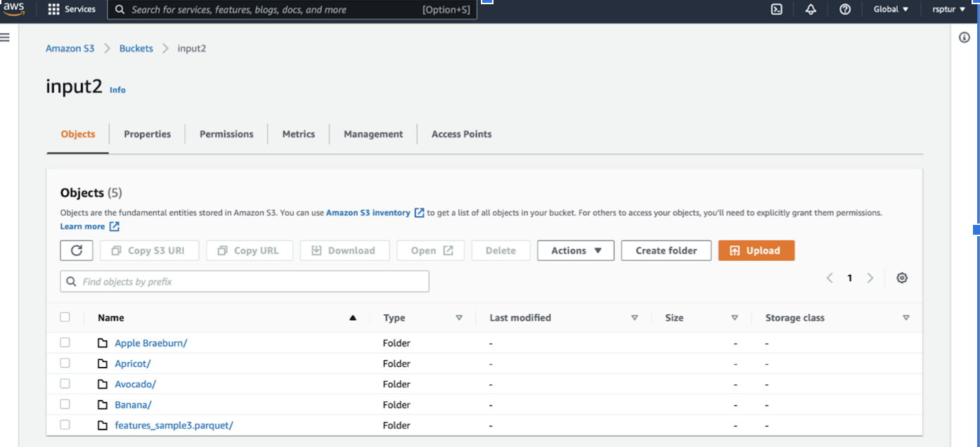Switch to the Objects tab
980x447 pixels.
coord(78,134)
